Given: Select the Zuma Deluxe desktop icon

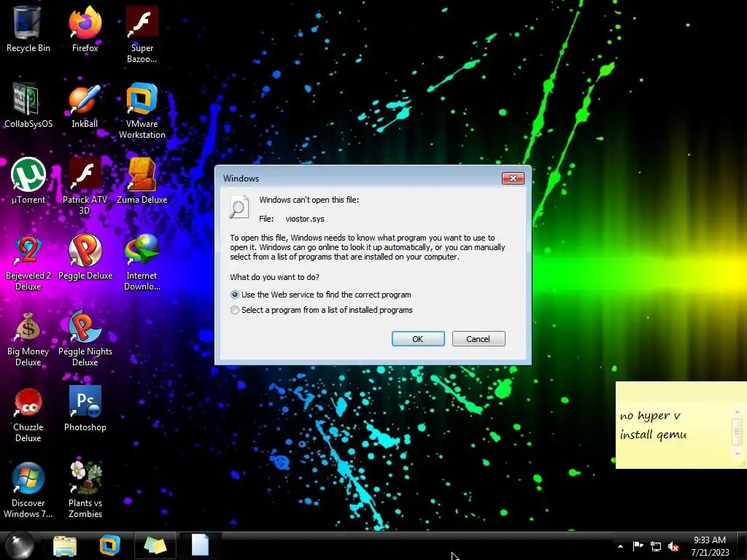Looking at the screenshot, I should pyautogui.click(x=142, y=181).
